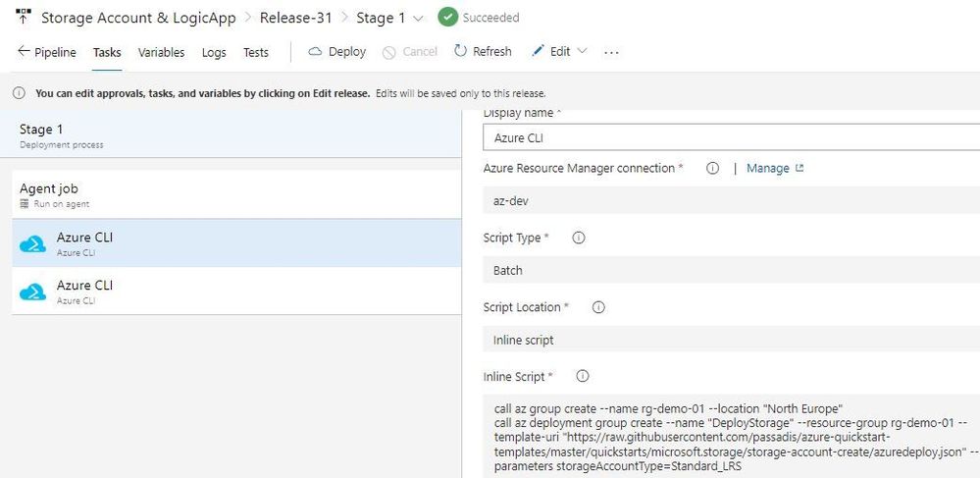Click the second Azure CLI task icon
The height and width of the screenshot is (478, 980).
tap(33, 292)
